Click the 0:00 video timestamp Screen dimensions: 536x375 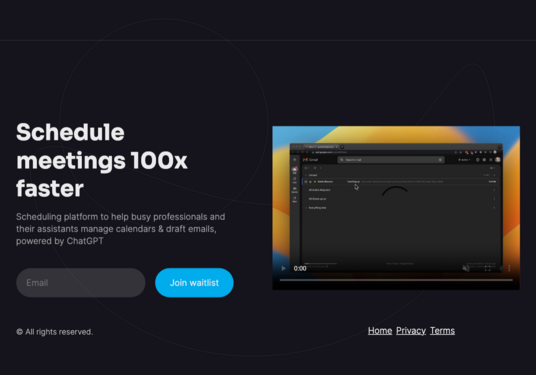click(300, 268)
